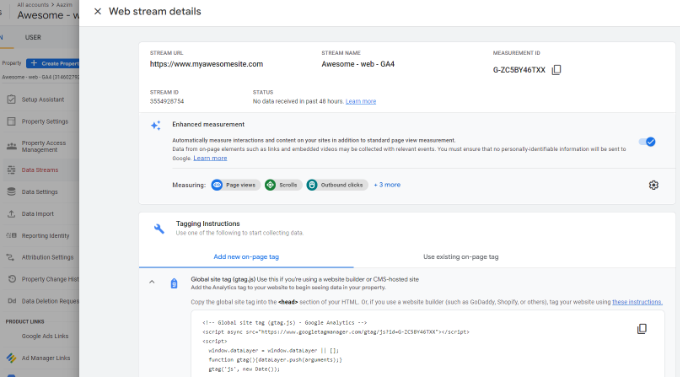Open the Learn more link under Status
Screen dimensions: 680x377
pos(361,102)
